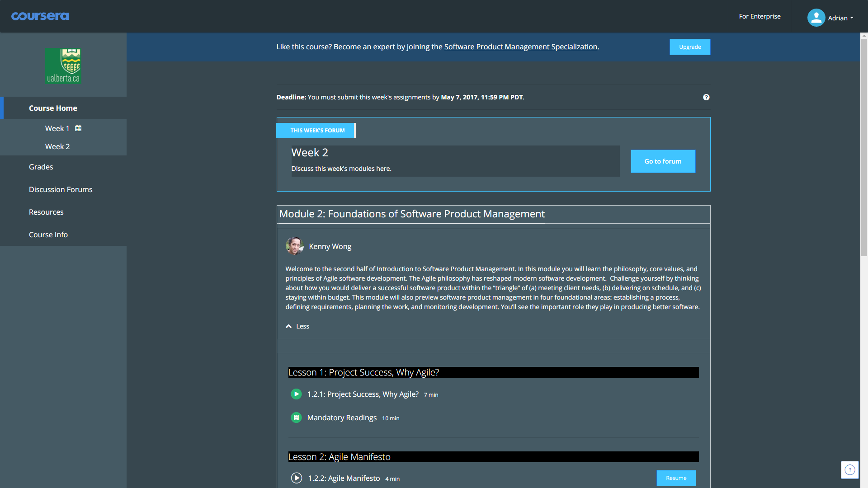Click the Resume button
868x488 pixels.
click(x=676, y=478)
